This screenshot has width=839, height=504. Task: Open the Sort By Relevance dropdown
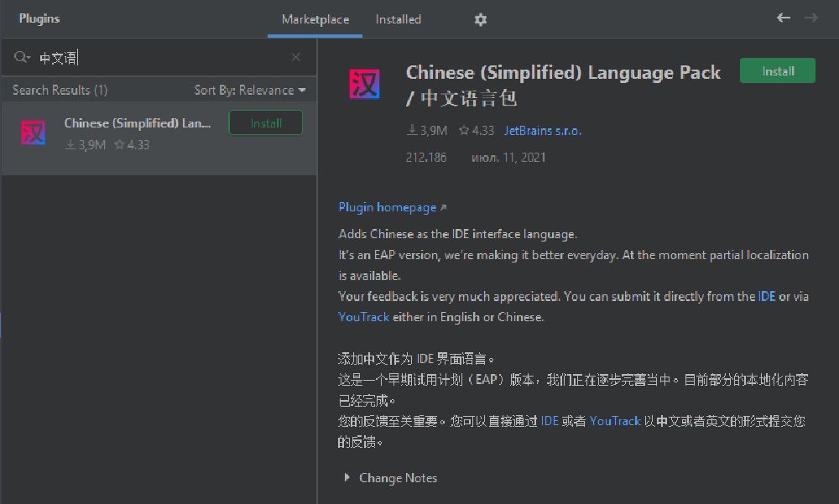tap(250, 90)
